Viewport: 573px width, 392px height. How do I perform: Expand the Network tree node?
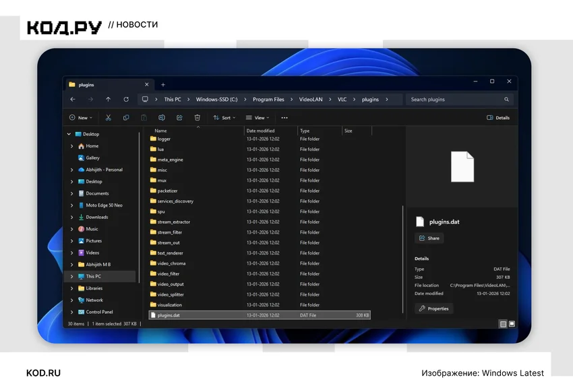pyautogui.click(x=71, y=300)
